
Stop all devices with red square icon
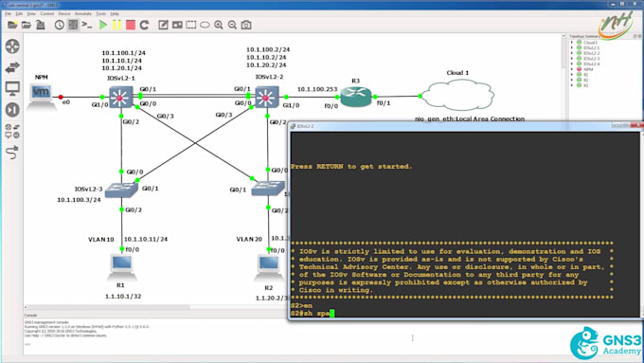coord(131,25)
